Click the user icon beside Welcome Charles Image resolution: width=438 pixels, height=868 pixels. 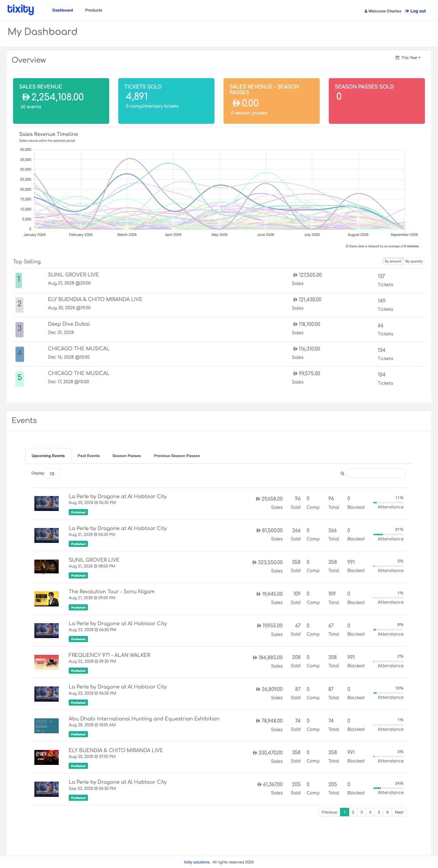[x=366, y=11]
